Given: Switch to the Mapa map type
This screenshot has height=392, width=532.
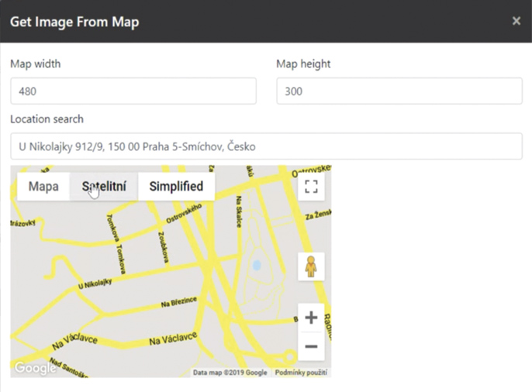Looking at the screenshot, I should (x=43, y=186).
